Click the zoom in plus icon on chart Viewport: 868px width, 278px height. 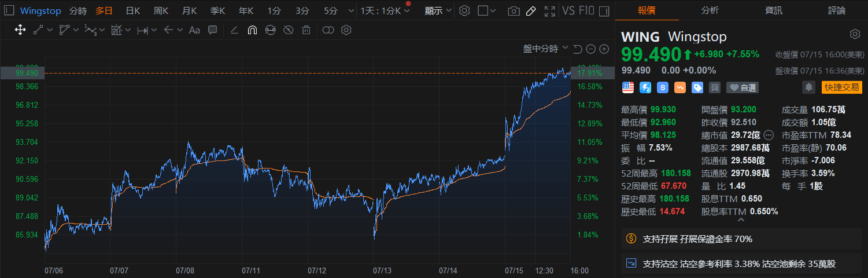pyautogui.click(x=604, y=49)
